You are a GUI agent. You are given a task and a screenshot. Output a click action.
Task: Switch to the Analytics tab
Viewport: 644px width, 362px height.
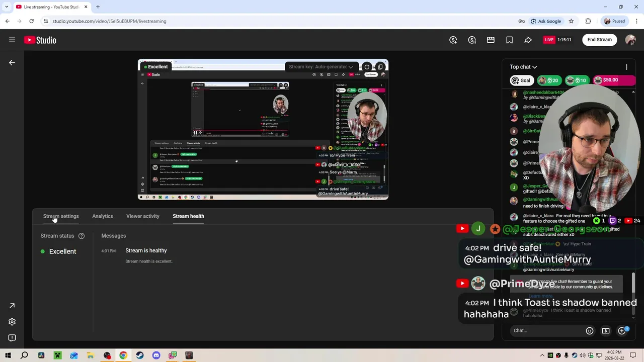tap(103, 216)
